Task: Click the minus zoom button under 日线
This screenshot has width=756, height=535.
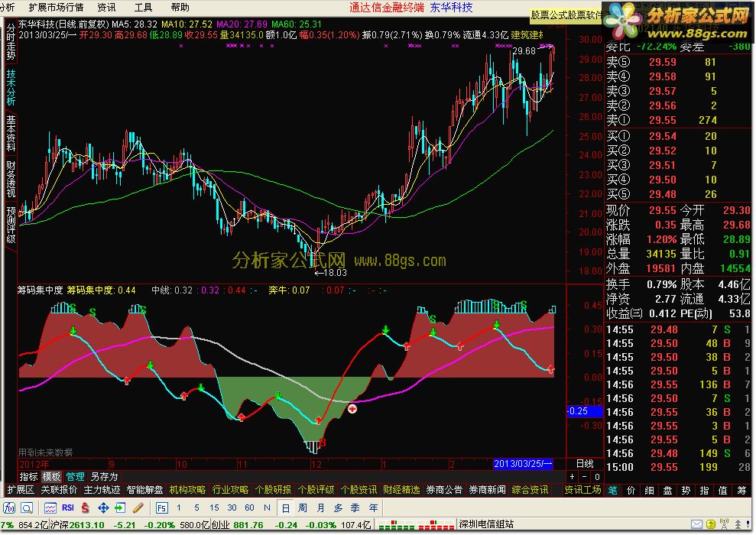Action: click(x=584, y=477)
